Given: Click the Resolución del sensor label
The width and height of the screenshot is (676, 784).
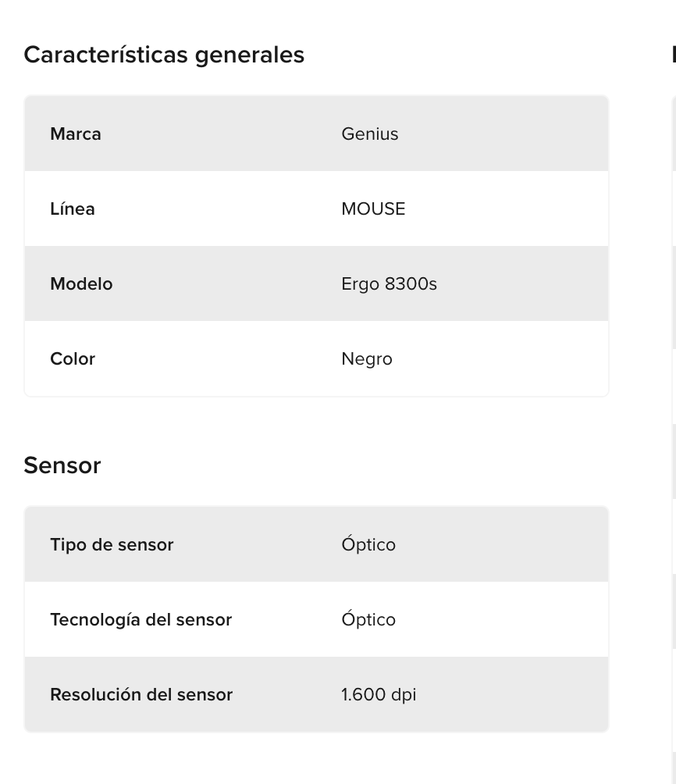Looking at the screenshot, I should point(141,695).
